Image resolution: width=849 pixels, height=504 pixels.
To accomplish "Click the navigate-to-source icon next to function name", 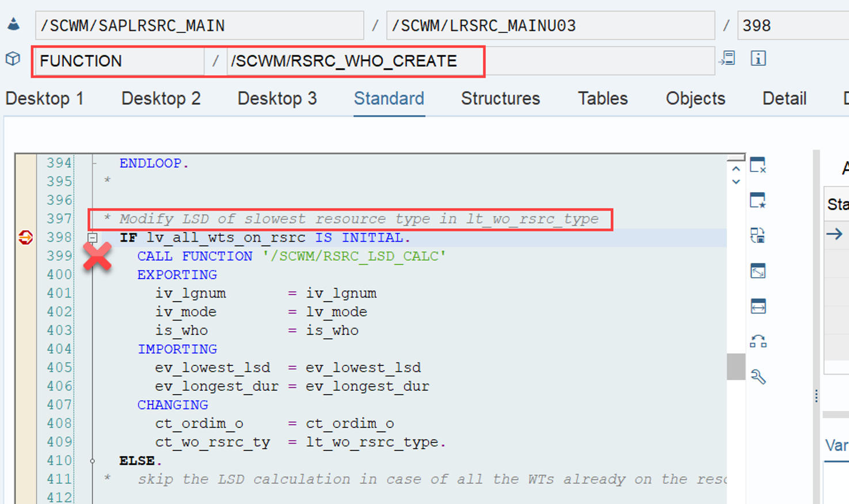I will (x=728, y=58).
